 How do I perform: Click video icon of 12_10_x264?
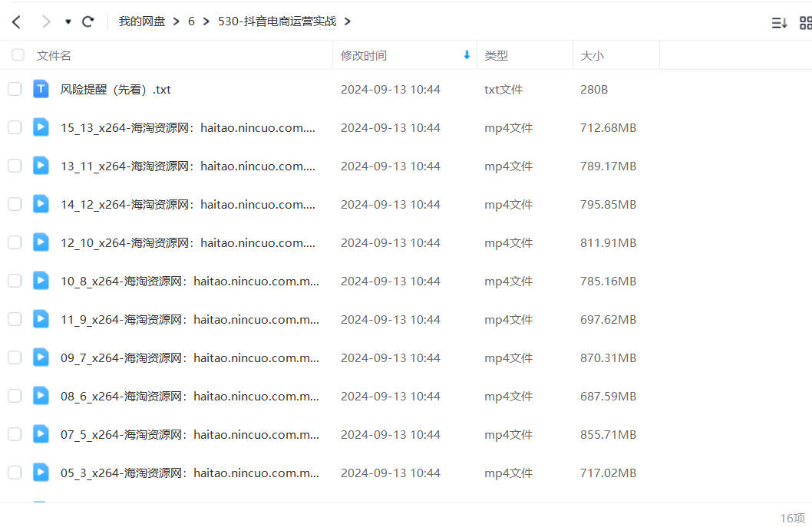pos(41,242)
